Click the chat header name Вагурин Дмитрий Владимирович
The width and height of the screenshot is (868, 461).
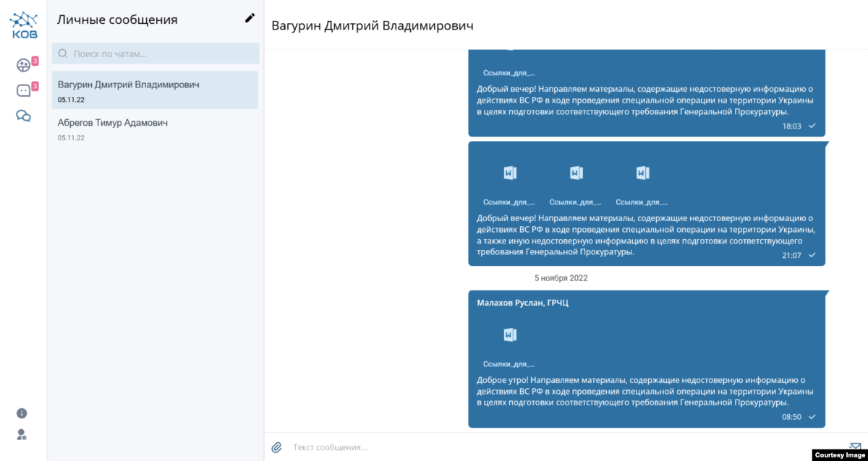click(373, 26)
